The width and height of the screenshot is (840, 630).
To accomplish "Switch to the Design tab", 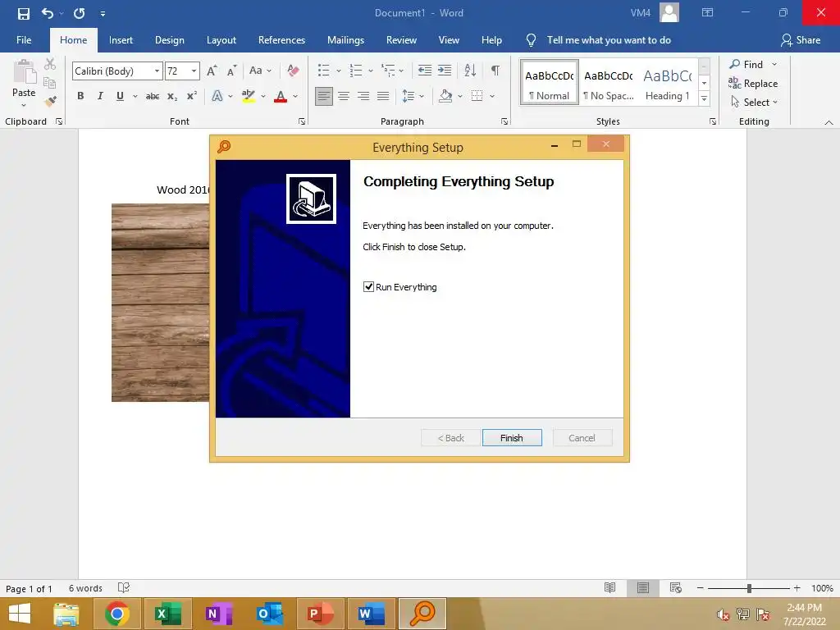I will click(169, 40).
